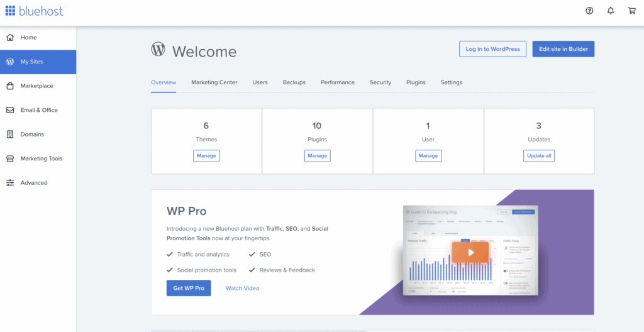Viewport: 644px width, 332px height.
Task: Click the Marketplace bag icon
Action: coord(10,86)
